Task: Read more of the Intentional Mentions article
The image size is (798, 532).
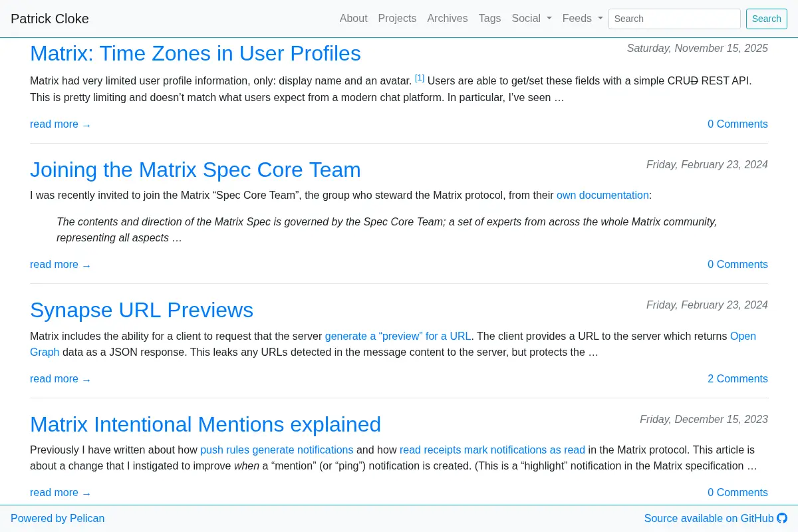Action: tap(61, 493)
